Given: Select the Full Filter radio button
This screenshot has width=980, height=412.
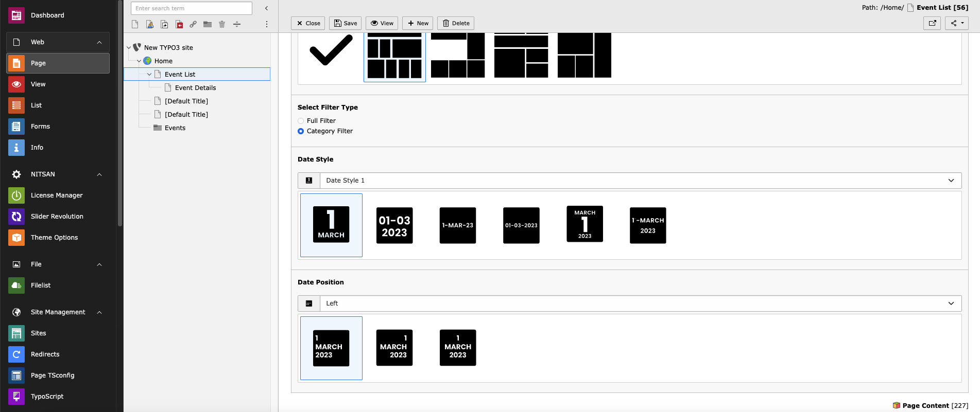Looking at the screenshot, I should (301, 121).
